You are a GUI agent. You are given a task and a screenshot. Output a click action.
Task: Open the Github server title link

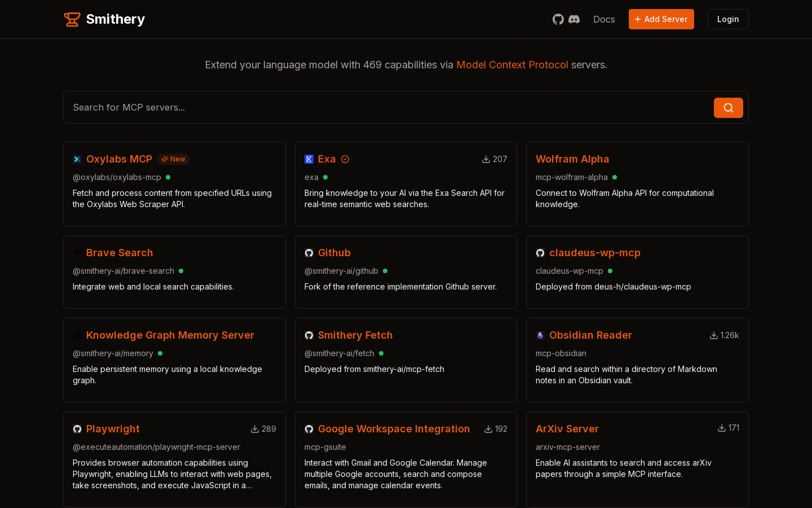(x=334, y=253)
